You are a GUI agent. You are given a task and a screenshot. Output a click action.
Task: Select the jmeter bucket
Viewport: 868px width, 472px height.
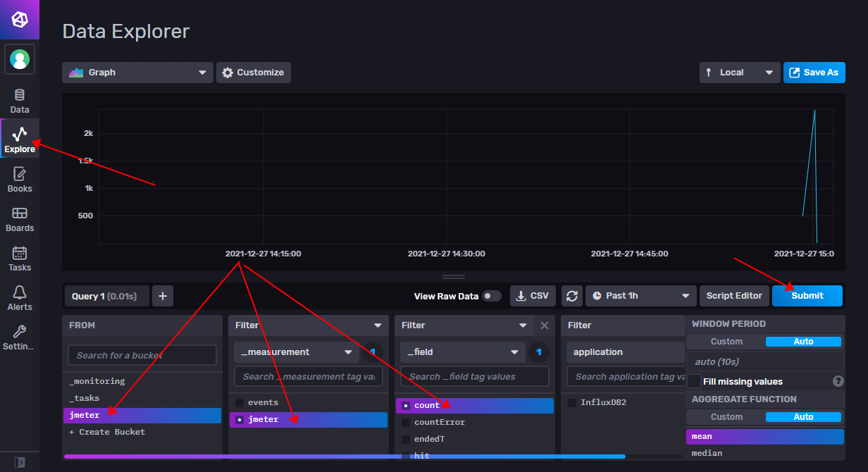142,416
